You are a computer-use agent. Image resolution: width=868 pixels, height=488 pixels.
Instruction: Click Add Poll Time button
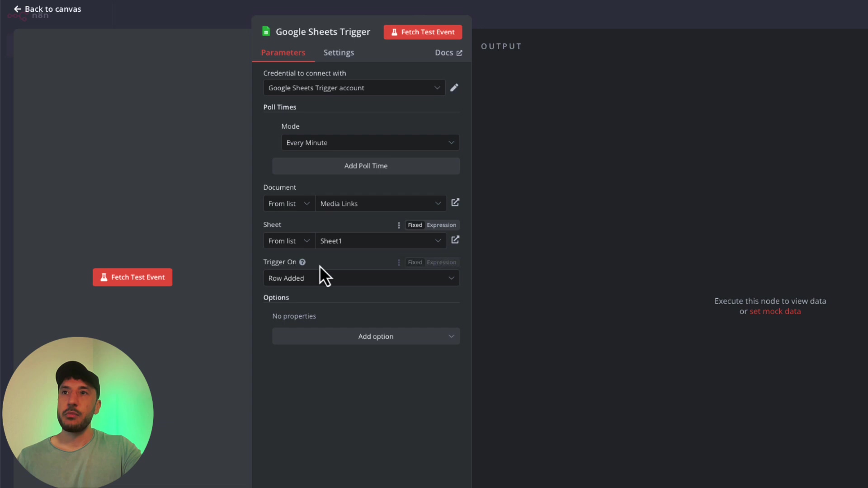(x=366, y=166)
